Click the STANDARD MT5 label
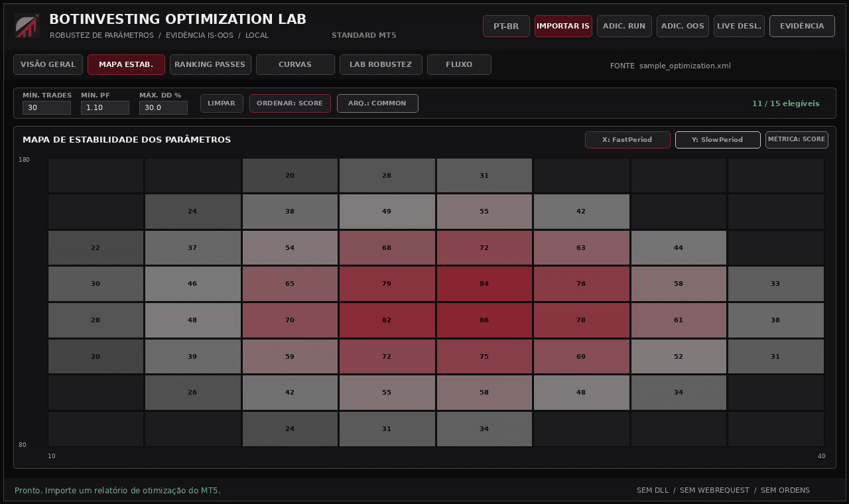The width and height of the screenshot is (849, 504). pos(363,35)
